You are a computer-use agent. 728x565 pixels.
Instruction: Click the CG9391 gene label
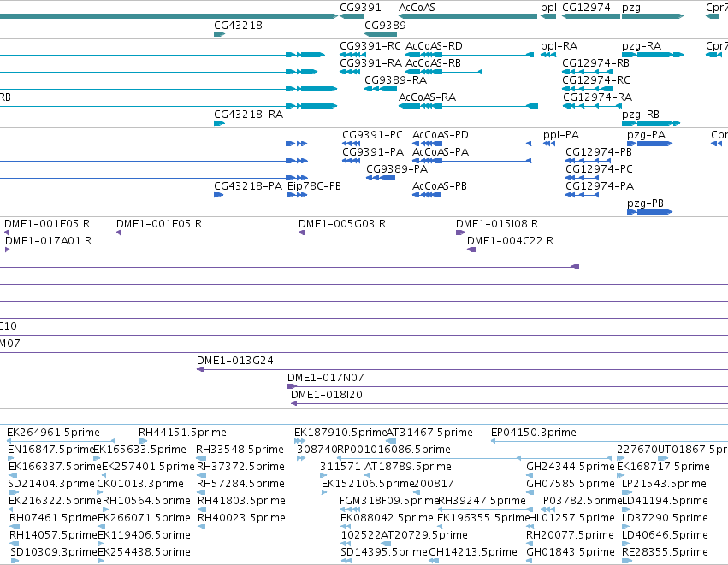click(360, 8)
